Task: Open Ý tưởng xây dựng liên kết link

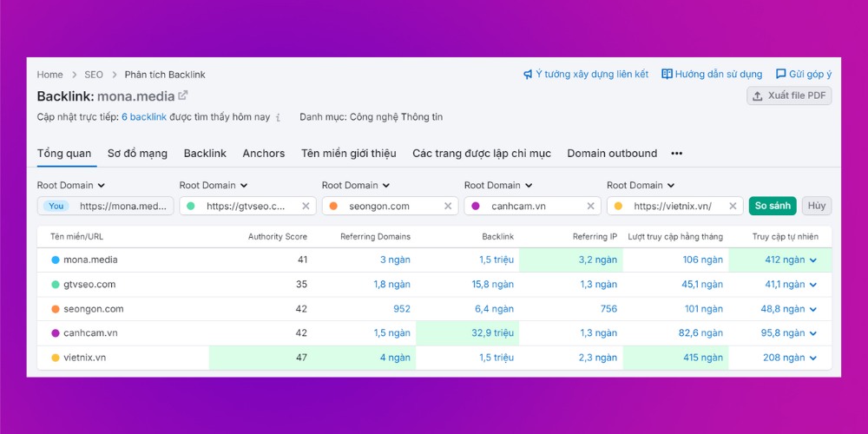Action: (x=586, y=74)
